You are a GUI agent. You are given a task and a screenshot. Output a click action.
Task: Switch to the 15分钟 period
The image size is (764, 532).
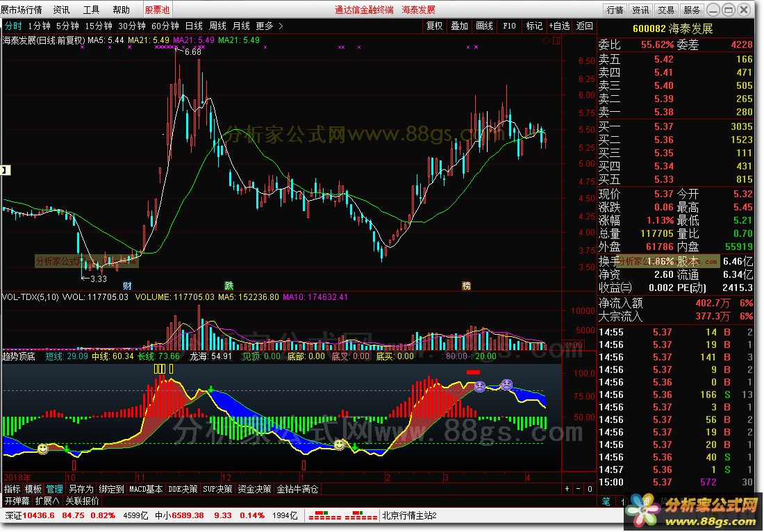pos(99,26)
